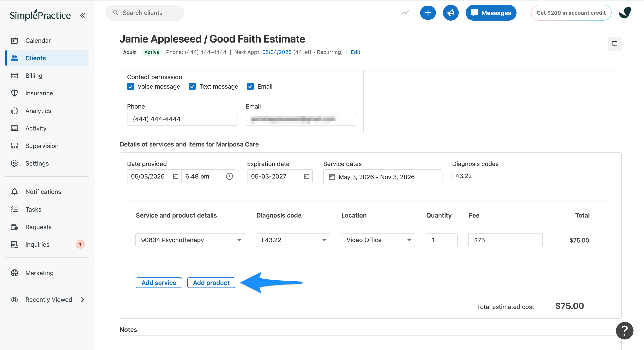
Task: Open the Tasks checklist icon
Action: (x=14, y=209)
